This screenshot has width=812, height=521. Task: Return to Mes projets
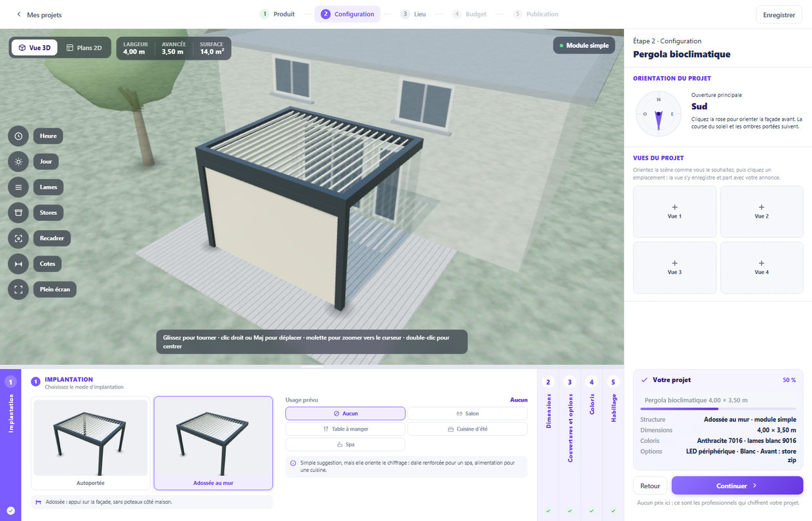click(39, 14)
